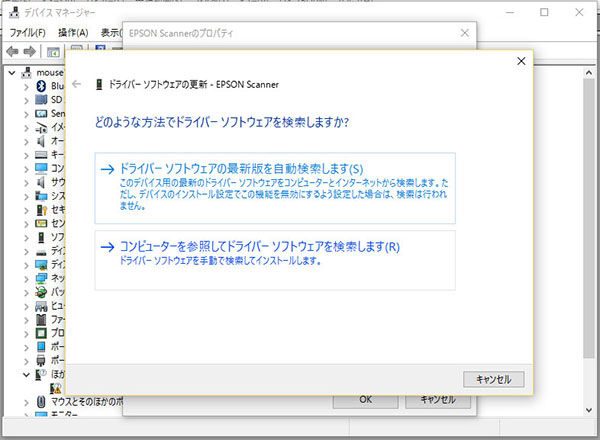
Task: Click the vertical scrollbar thumb in Device Manager
Action: [x=589, y=218]
